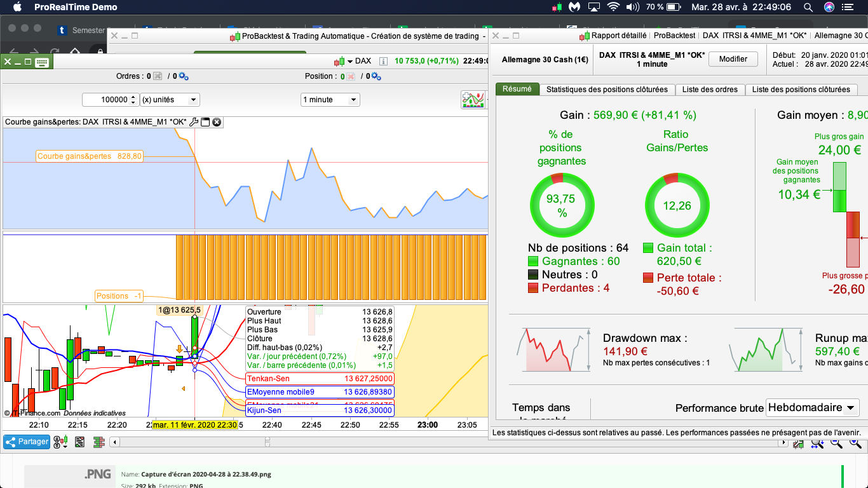
Task: Click the Perte totale red swatch
Action: [648, 278]
